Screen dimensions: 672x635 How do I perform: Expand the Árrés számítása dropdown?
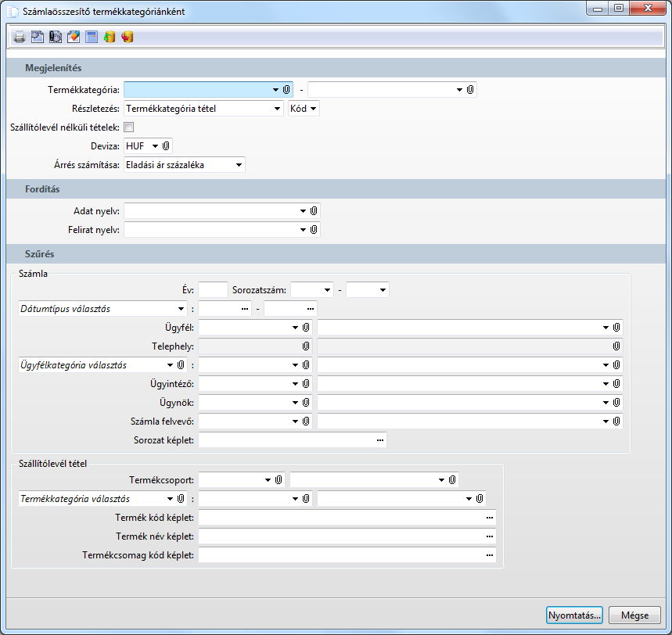pyautogui.click(x=239, y=165)
